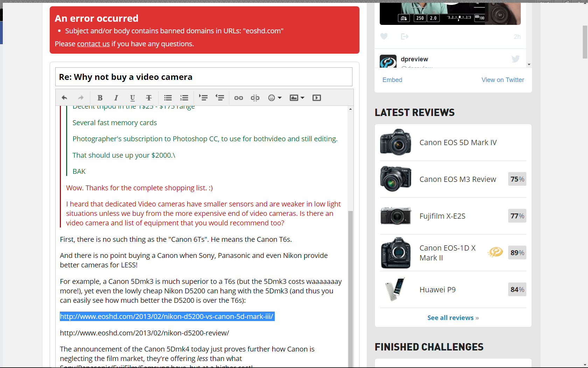Click the Embed link
Image resolution: width=588 pixels, height=368 pixels.
(x=392, y=80)
